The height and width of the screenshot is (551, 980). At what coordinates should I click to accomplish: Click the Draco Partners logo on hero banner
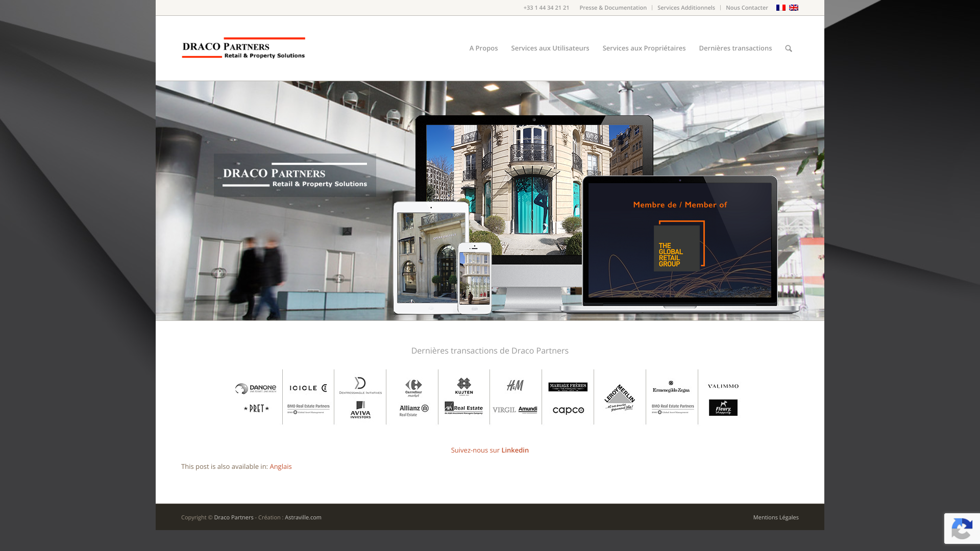click(295, 175)
